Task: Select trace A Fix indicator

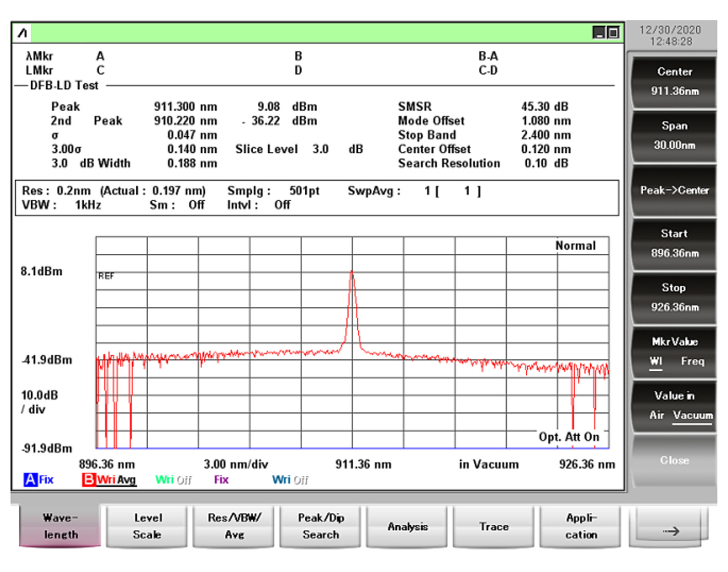Action: [x=39, y=479]
